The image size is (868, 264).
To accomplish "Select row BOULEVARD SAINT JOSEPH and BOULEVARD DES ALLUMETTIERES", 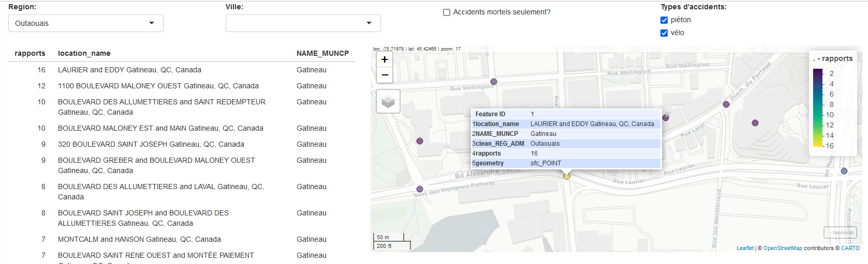I will click(x=182, y=218).
